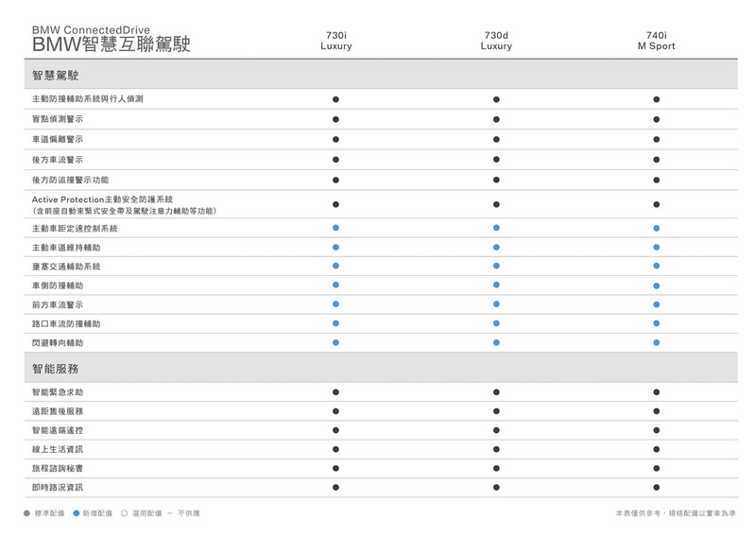Click the 智慧駕駛 section header
This screenshot has height=536, width=756.
(55, 76)
